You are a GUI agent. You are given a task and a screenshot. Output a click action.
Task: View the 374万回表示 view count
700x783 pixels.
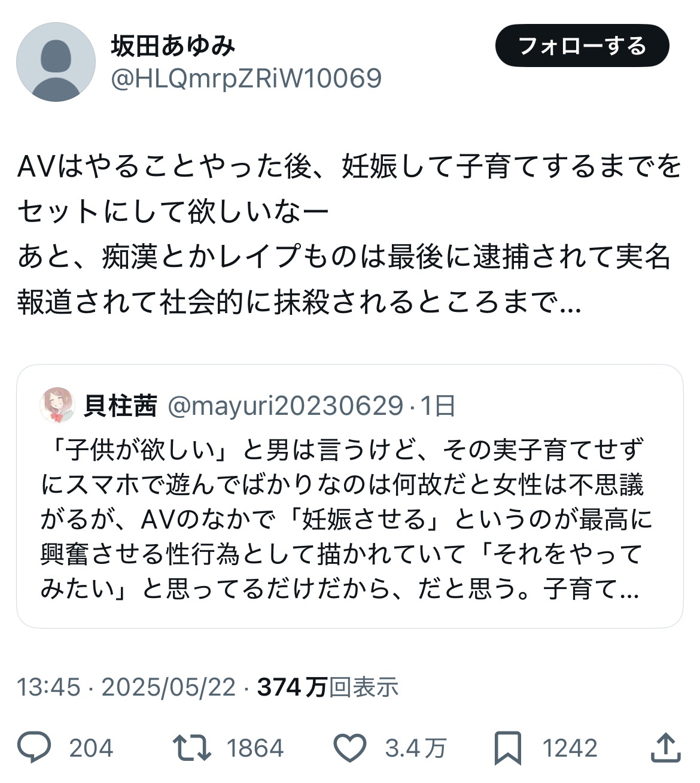click(328, 687)
